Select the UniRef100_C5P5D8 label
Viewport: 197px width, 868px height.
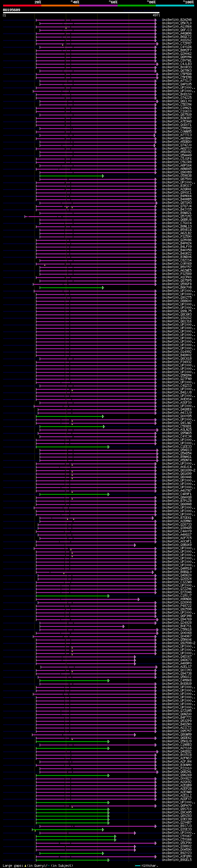176,74
